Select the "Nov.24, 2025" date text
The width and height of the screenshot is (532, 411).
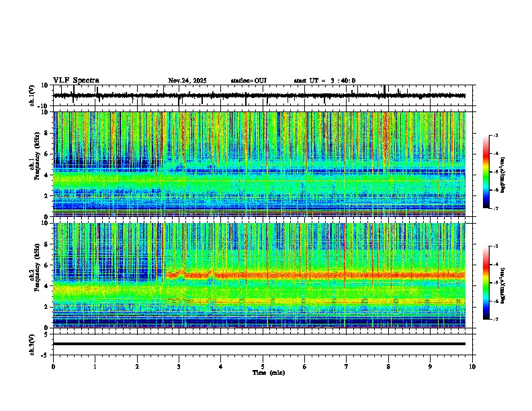[187, 81]
